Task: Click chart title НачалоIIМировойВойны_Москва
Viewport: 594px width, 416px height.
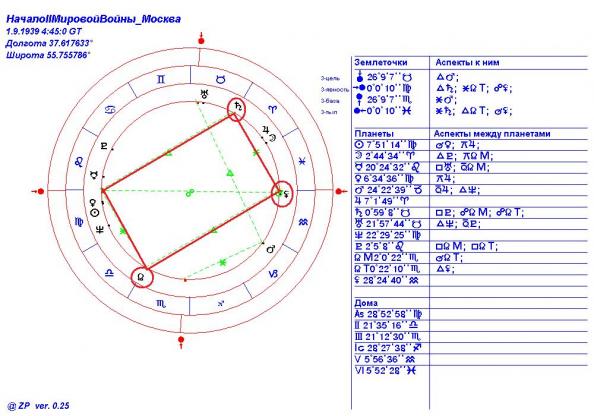Action: tap(94, 19)
